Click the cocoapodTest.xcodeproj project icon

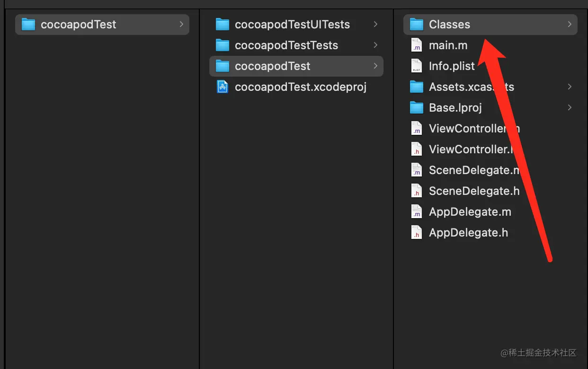pyautogui.click(x=223, y=87)
